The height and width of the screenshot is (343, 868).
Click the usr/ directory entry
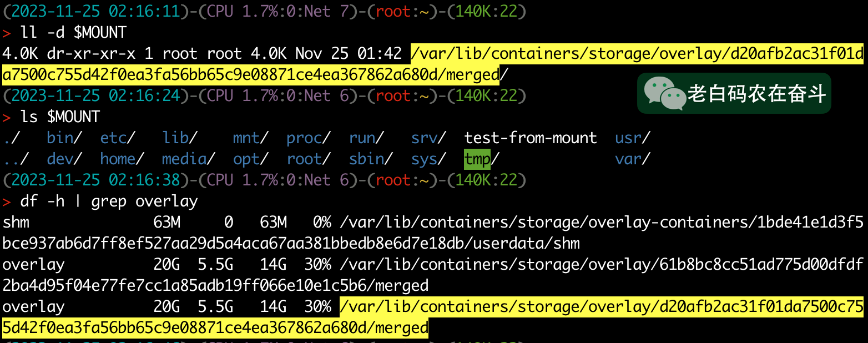(x=633, y=138)
